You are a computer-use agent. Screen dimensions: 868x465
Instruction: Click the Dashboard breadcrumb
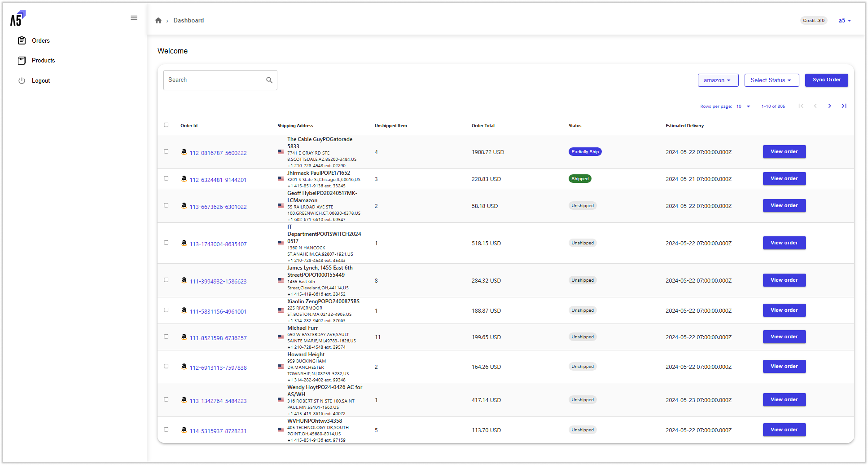189,21
